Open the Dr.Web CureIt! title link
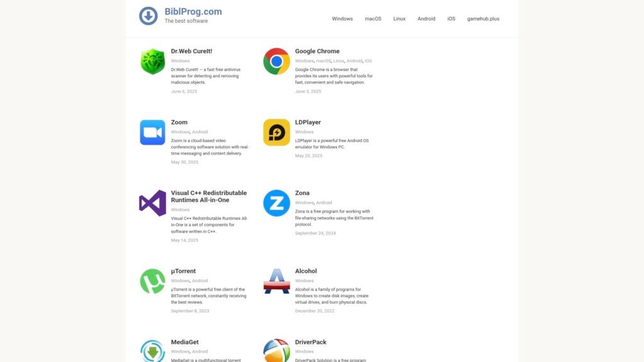 [x=191, y=52]
